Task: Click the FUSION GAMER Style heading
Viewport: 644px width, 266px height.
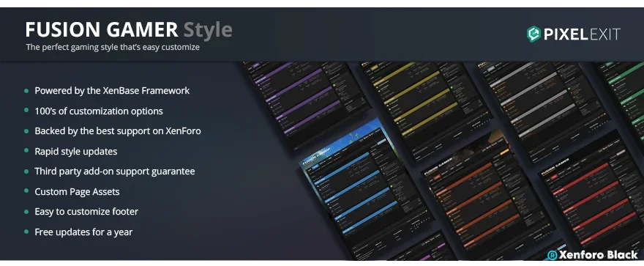Action: click(129, 30)
